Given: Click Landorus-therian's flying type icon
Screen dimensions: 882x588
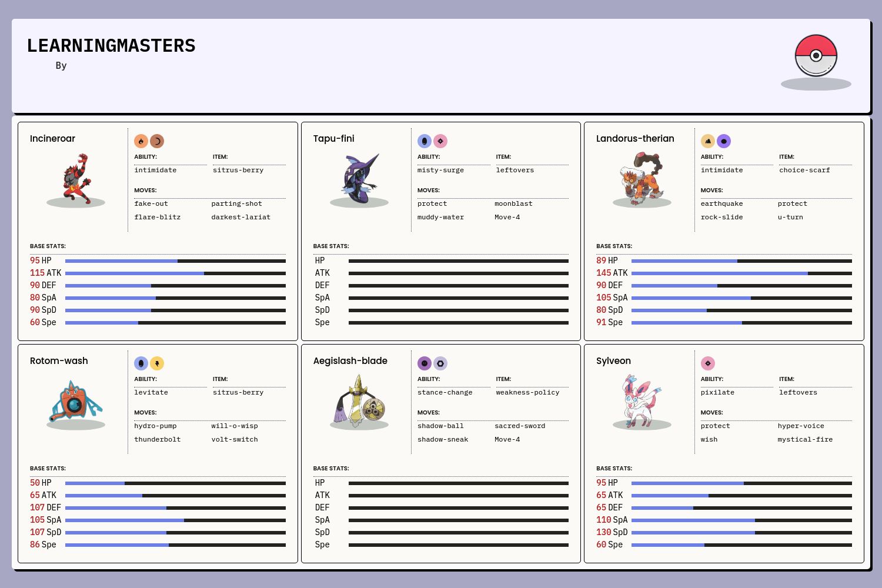Looking at the screenshot, I should coord(724,141).
